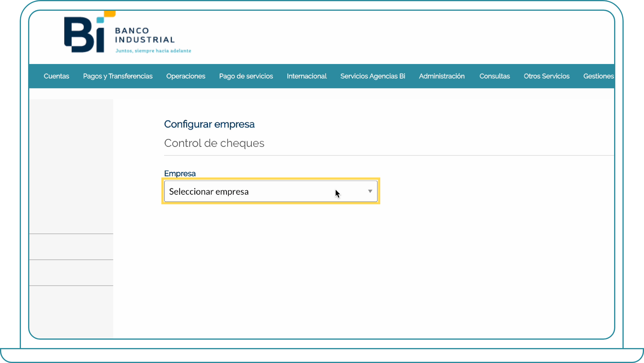Click the Empresa field label
This screenshot has width=644, height=363.
point(180,174)
